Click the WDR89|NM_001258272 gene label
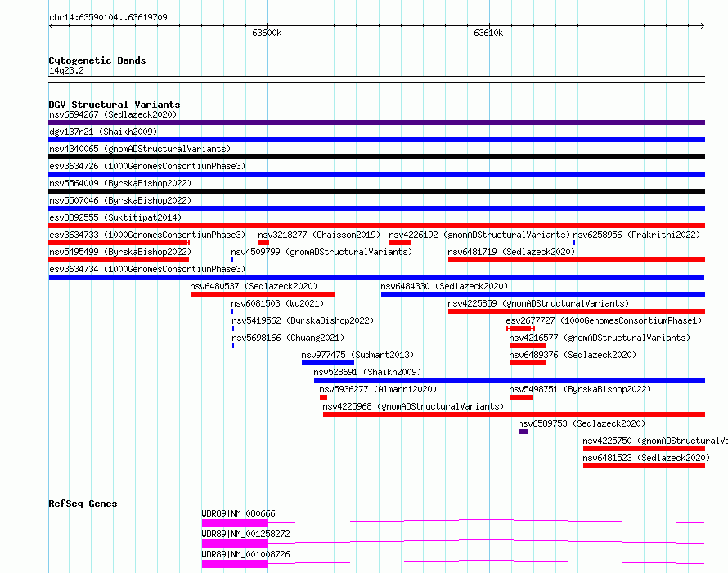 [245, 534]
